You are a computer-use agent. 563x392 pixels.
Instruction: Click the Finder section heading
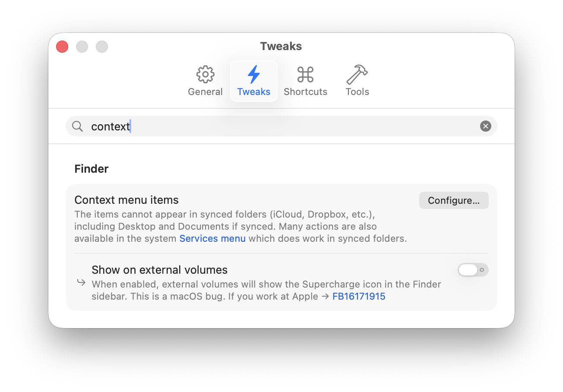[92, 168]
